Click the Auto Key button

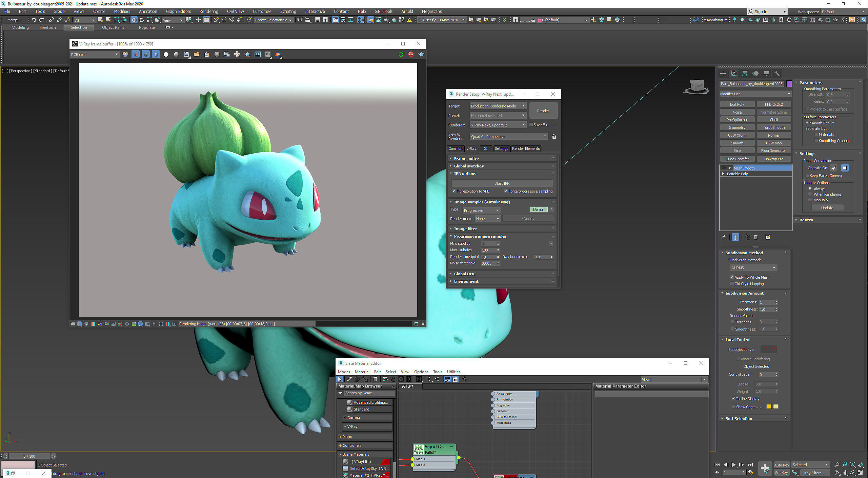(781, 465)
